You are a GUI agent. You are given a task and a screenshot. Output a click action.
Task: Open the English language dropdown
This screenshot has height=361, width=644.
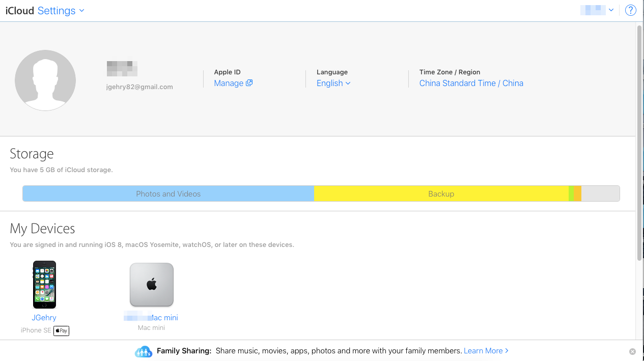click(333, 84)
